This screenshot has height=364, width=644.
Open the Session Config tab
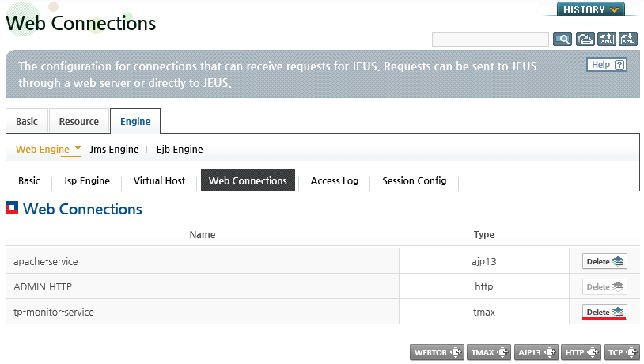pos(414,180)
